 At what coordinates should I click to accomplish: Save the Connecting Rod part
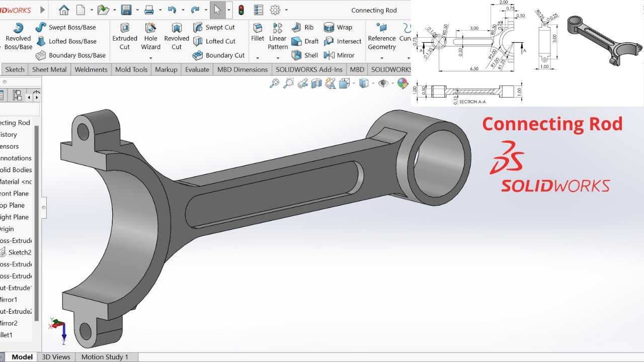point(126,10)
